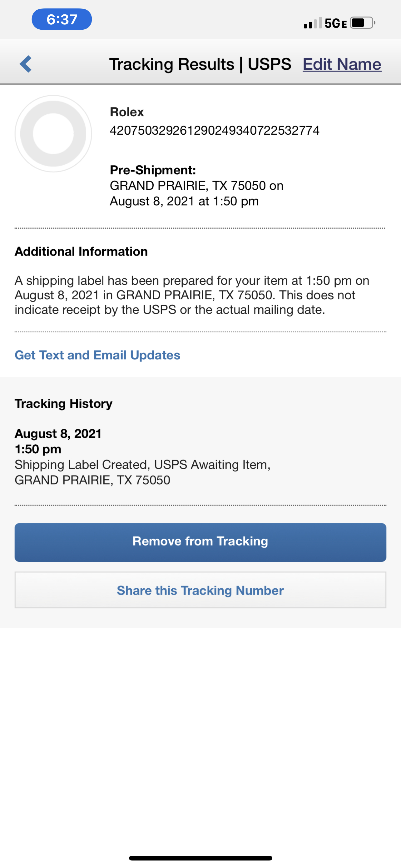Tap the Tracking Results | USPS title

pyautogui.click(x=200, y=64)
